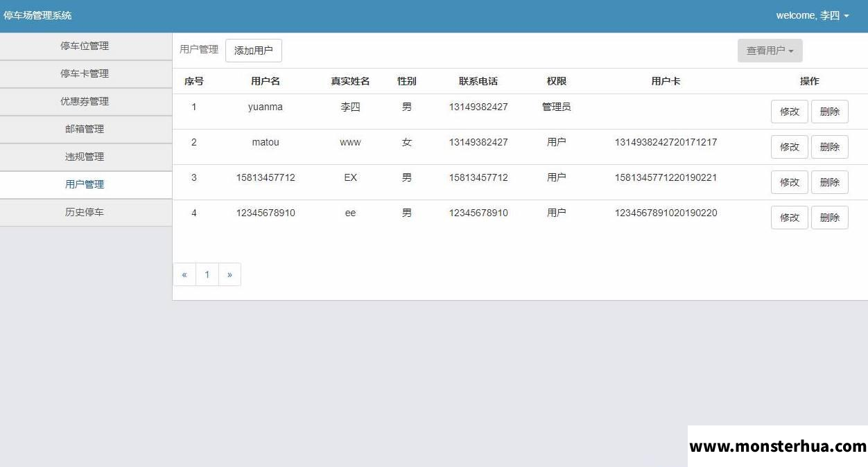Click the 停车场管理系统 title link

pos(37,15)
